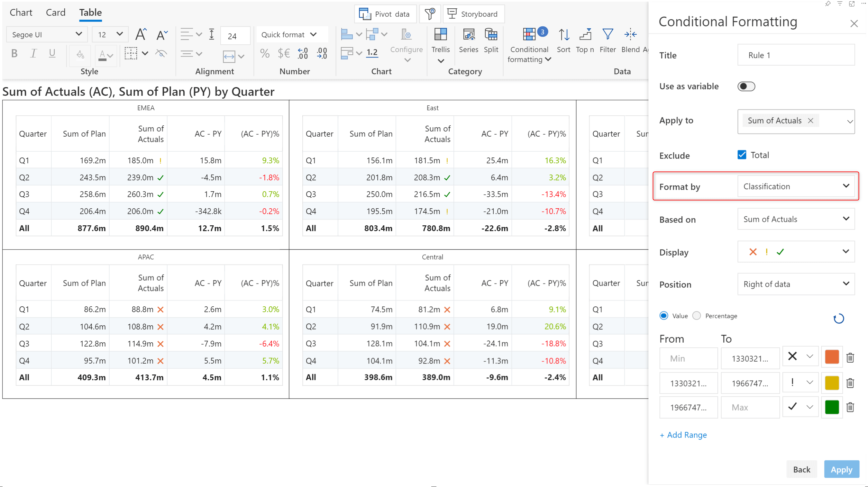Delete the Min range row trash icon
The height and width of the screenshot is (487, 868).
pos(850,357)
